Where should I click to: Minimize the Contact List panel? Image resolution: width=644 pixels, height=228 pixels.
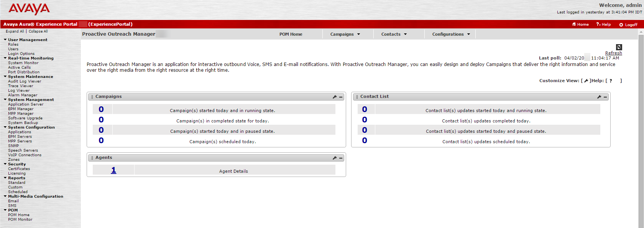click(x=605, y=97)
